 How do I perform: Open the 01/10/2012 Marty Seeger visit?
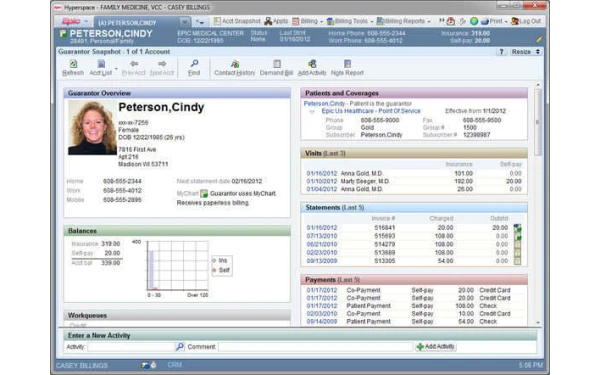[x=321, y=181]
